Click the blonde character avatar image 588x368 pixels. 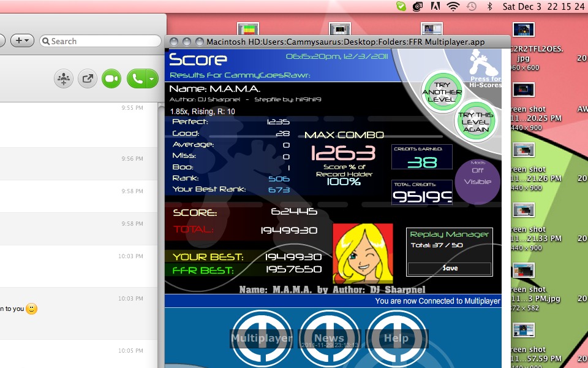pyautogui.click(x=363, y=253)
